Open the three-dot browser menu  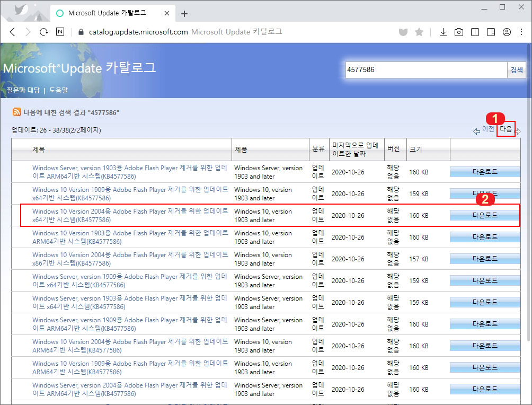point(521,32)
